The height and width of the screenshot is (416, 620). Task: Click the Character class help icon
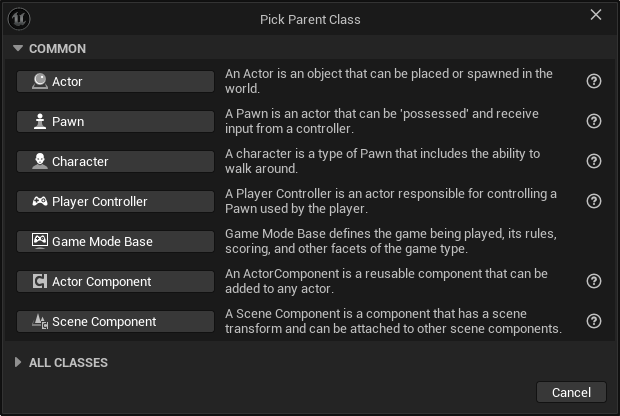[x=594, y=161]
